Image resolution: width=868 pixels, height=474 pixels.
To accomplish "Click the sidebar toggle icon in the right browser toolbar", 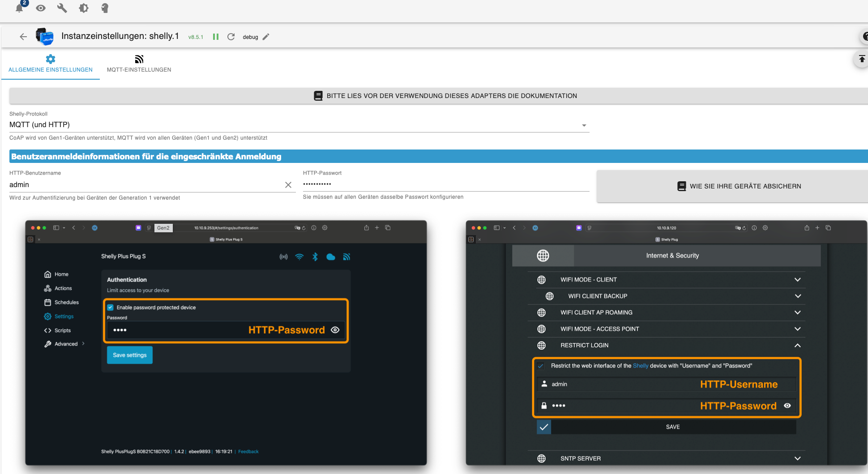I will click(x=496, y=228).
